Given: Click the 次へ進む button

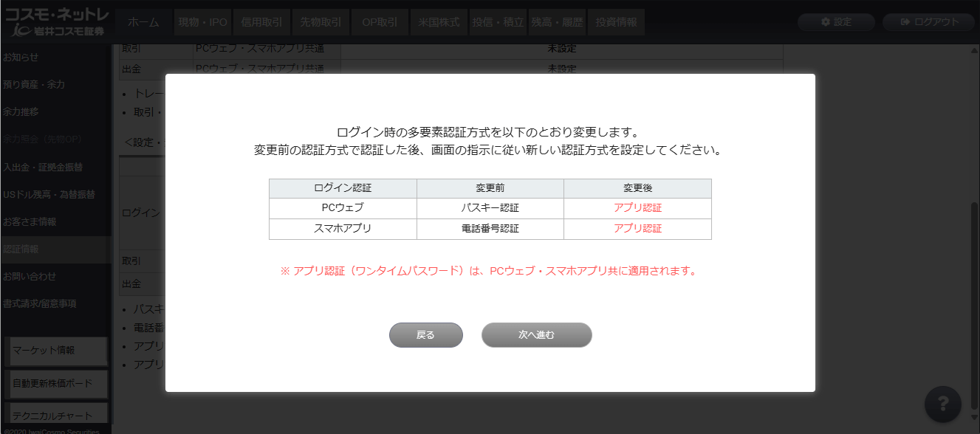Looking at the screenshot, I should pos(536,335).
